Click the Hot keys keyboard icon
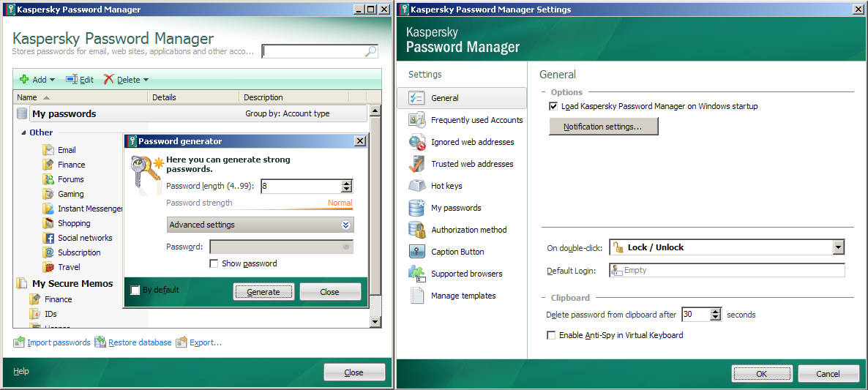The height and width of the screenshot is (390, 868). (x=416, y=185)
